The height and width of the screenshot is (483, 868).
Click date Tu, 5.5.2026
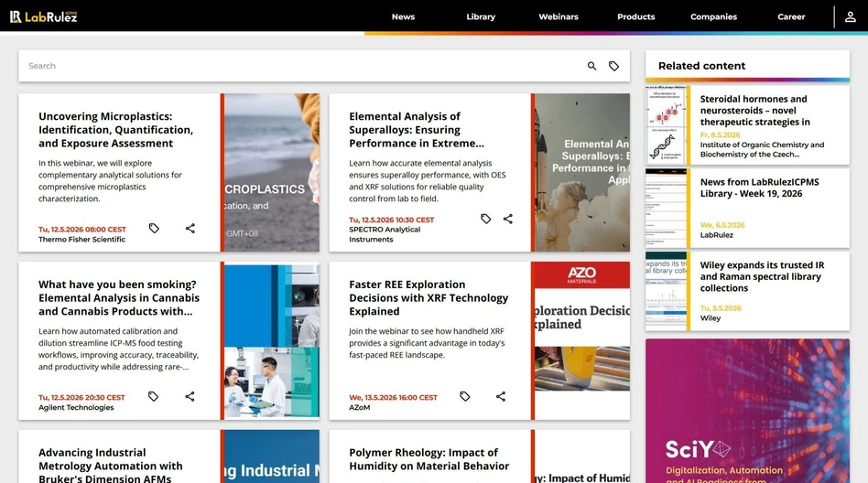tap(721, 308)
